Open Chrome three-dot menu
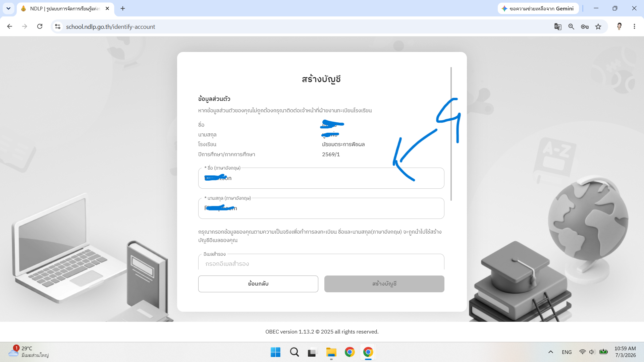644x362 pixels. coord(634,26)
